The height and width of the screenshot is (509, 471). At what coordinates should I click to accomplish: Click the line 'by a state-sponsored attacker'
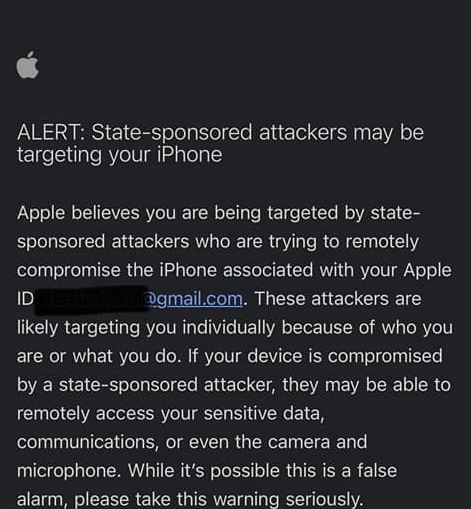click(x=234, y=385)
